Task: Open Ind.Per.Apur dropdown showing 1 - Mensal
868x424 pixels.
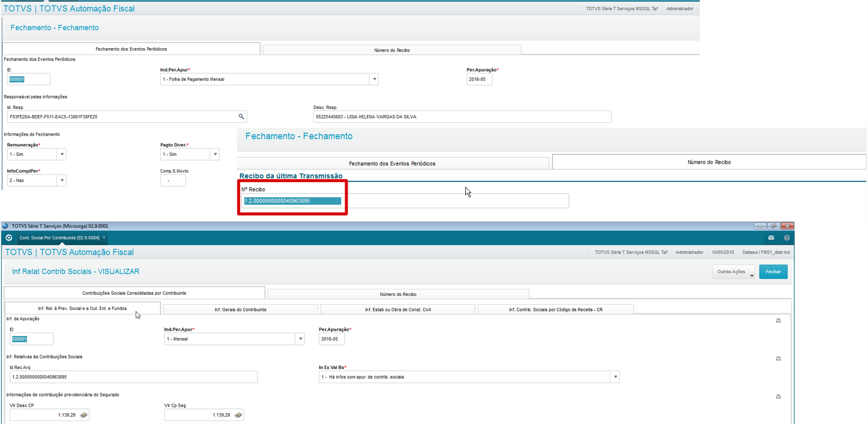Action: (x=300, y=339)
